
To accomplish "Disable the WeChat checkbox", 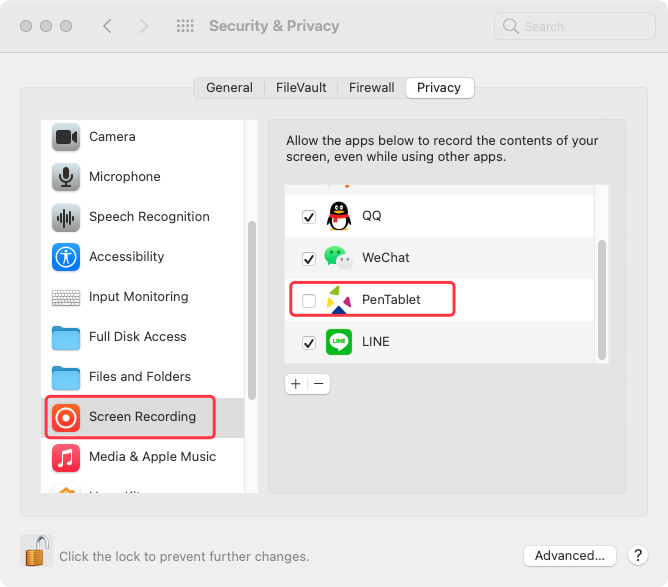I will (309, 259).
